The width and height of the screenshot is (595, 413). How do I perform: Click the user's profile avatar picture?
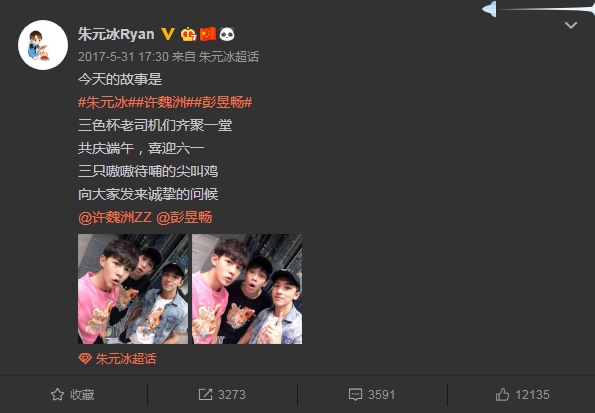pos(43,45)
